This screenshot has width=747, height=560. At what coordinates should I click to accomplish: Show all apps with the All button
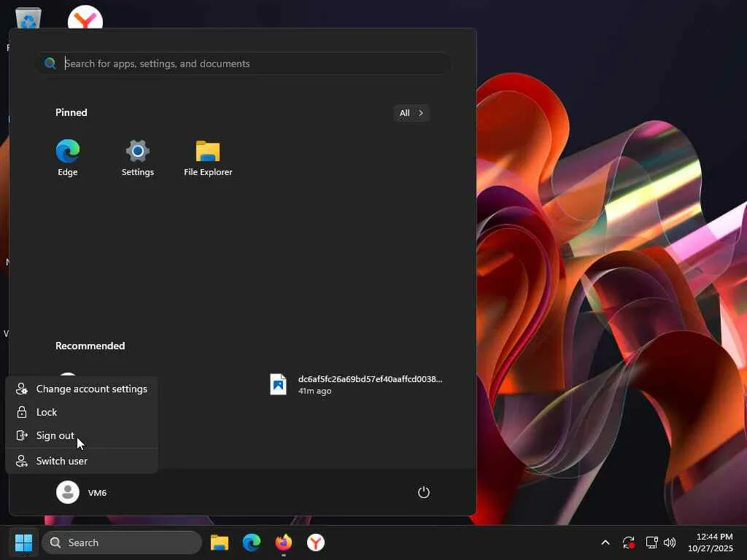pyautogui.click(x=411, y=113)
